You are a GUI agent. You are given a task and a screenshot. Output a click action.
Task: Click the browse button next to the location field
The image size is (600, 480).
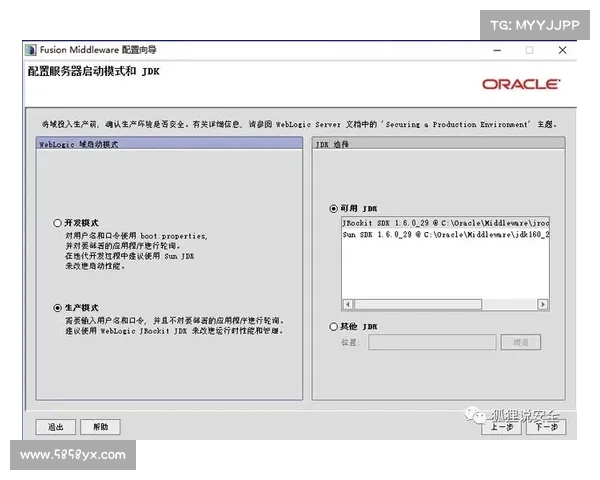click(x=521, y=343)
